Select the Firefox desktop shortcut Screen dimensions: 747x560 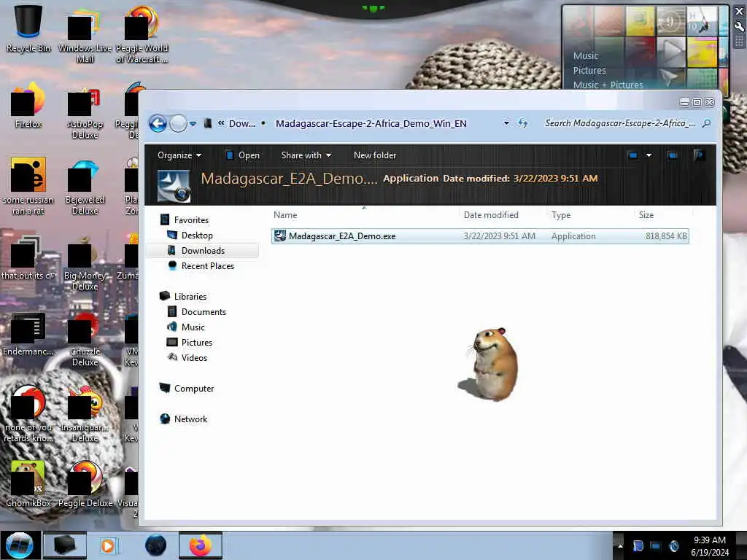[x=28, y=106]
